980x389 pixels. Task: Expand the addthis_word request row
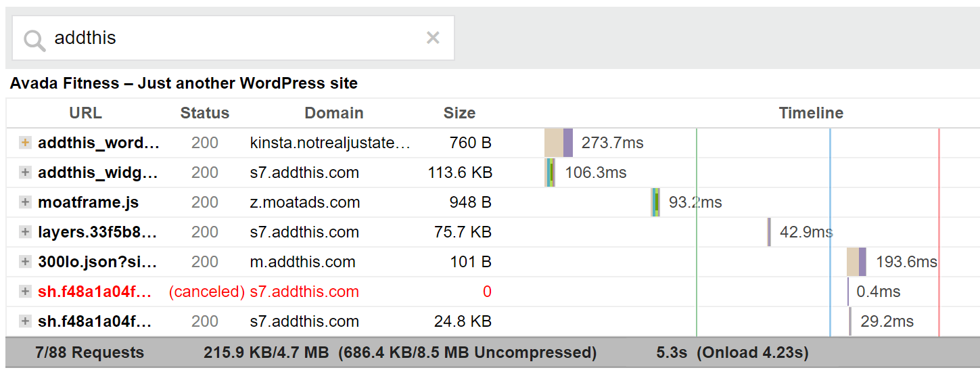point(25,143)
